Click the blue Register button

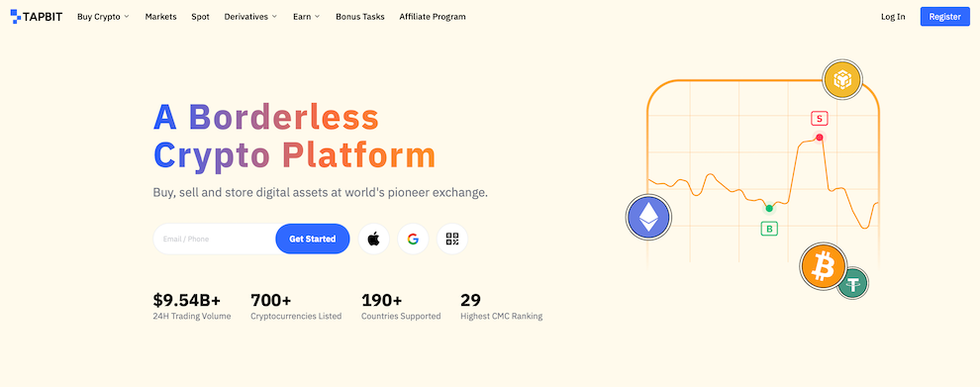click(945, 17)
